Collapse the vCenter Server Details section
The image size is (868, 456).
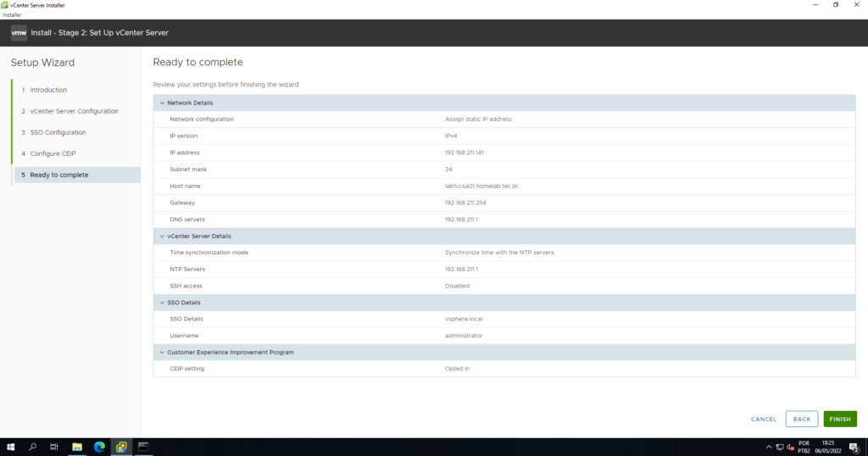tap(162, 236)
